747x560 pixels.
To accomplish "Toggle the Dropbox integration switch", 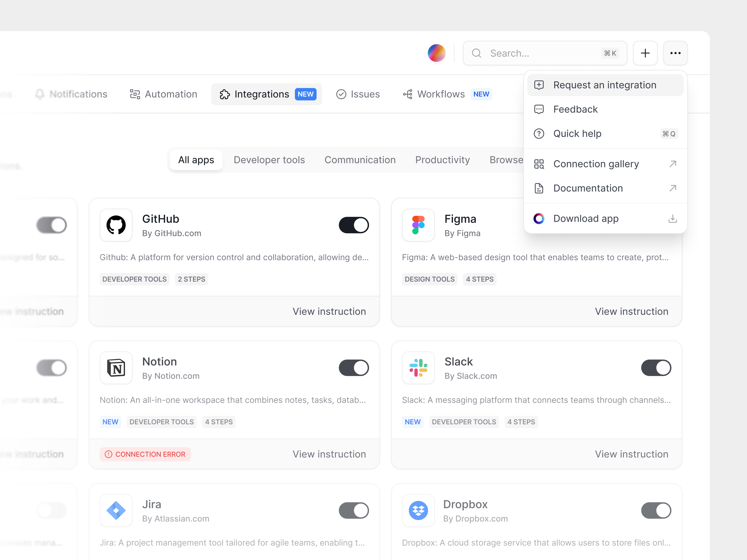I will pyautogui.click(x=656, y=510).
